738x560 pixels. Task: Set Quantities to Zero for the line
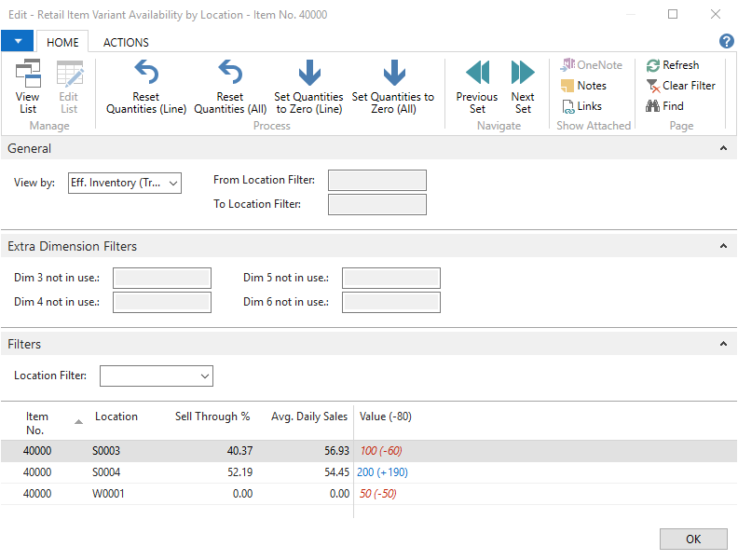point(308,87)
